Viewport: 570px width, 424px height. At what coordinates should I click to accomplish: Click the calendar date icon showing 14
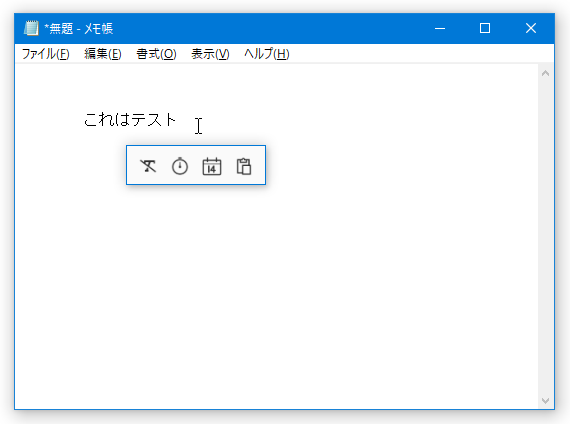point(212,166)
